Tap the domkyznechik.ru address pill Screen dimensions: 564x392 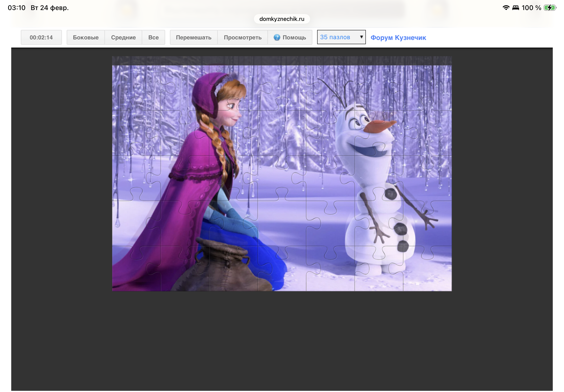click(282, 19)
